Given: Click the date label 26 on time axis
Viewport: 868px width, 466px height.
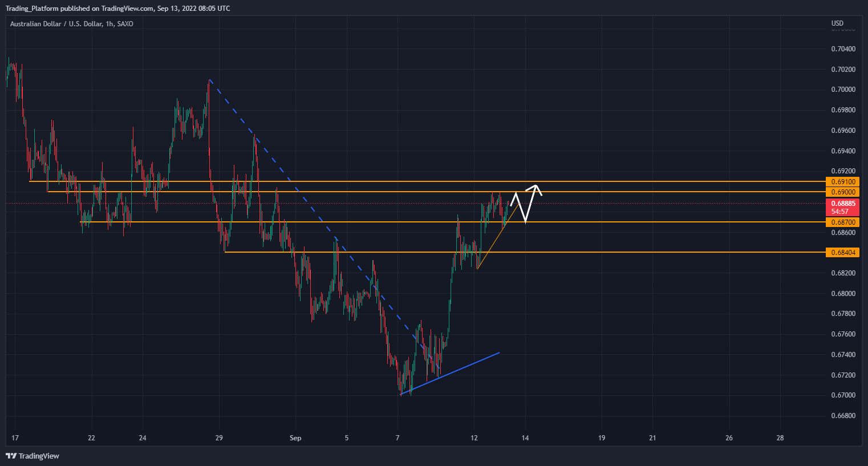Looking at the screenshot, I should [729, 438].
